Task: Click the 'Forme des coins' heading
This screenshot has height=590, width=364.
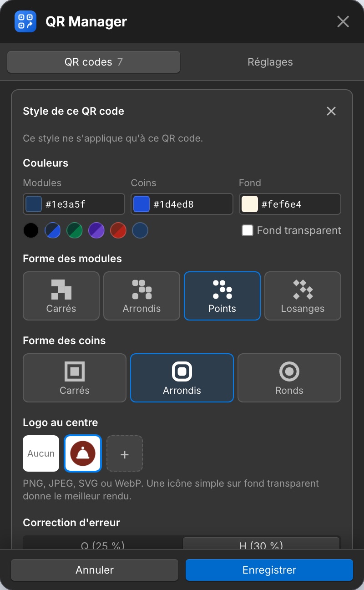Action: click(x=64, y=341)
